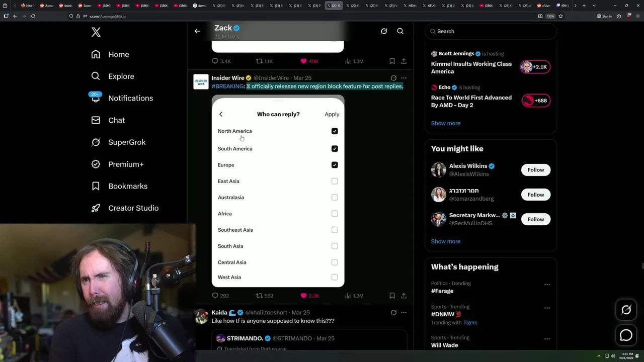View analytics showing 1.3M views
The image size is (644, 362).
pos(354,61)
